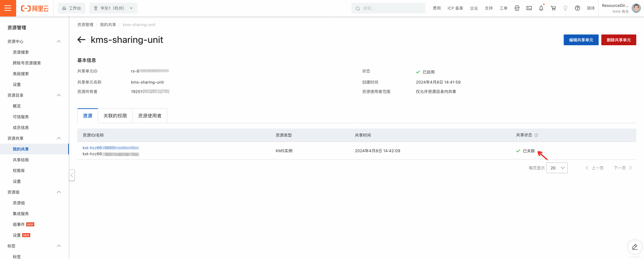
Task: Click the 已关联 sharing status
Action: [x=526, y=151]
